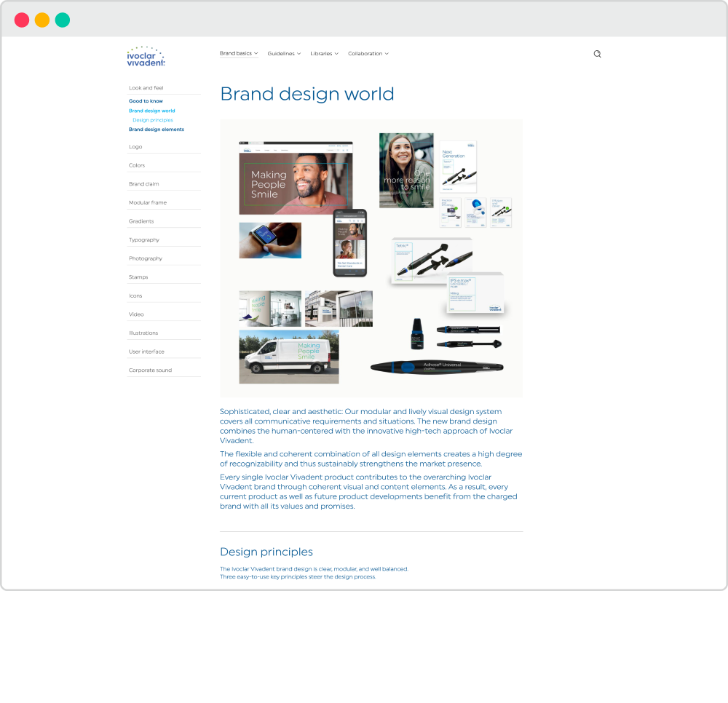
Task: Click the green window maximize dot
Action: (63, 20)
